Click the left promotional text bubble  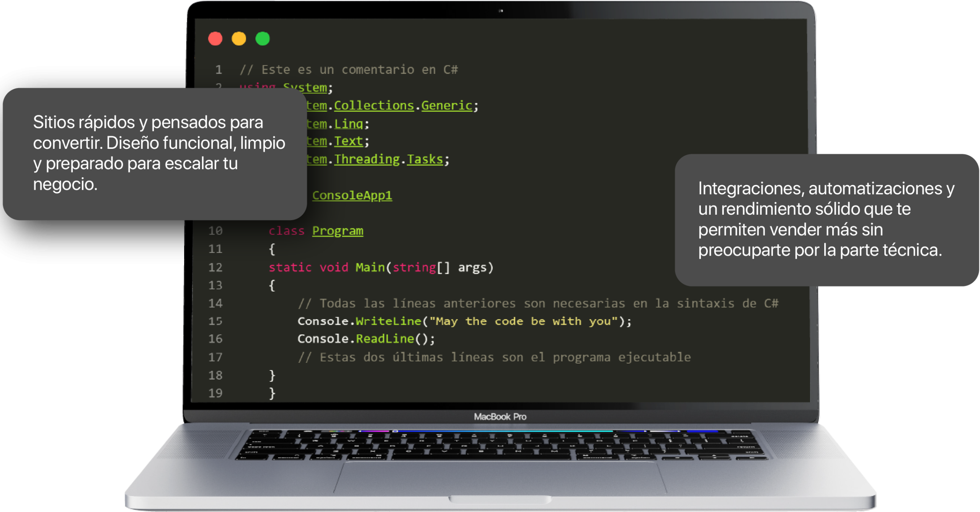153,153
